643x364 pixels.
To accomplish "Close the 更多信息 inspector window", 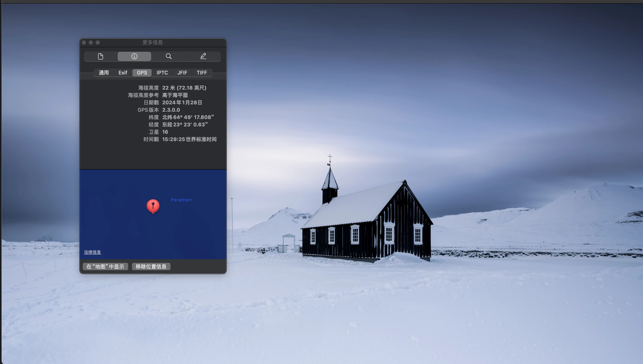I will [84, 43].
